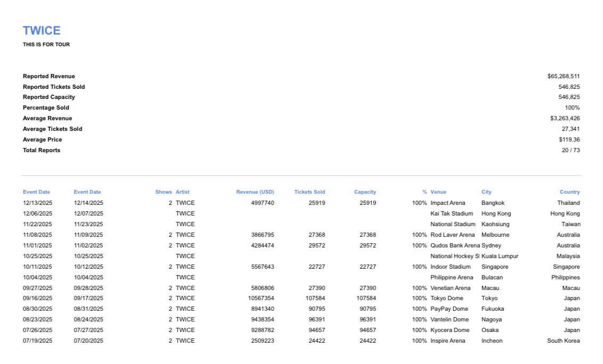
Task: Click the THIS IS FOR TOUR subtitle
Action: [46, 45]
